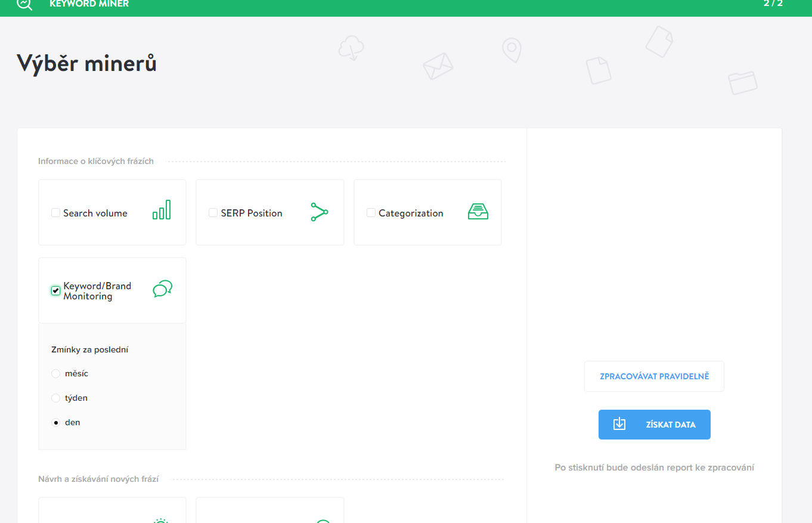Uncheck the Keyword/Brand Monitoring checkbox

point(55,290)
